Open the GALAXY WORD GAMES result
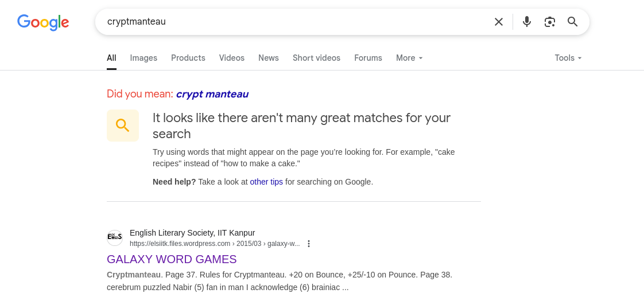 [172, 260]
